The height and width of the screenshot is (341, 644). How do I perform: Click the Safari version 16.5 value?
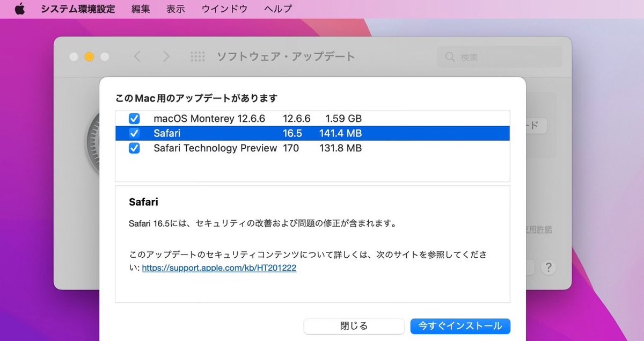(x=292, y=133)
